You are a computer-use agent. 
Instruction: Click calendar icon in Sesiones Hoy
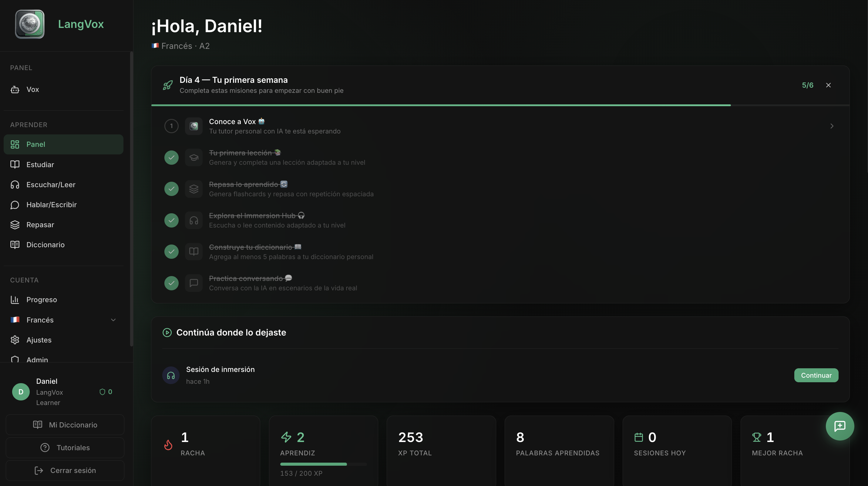(x=638, y=437)
